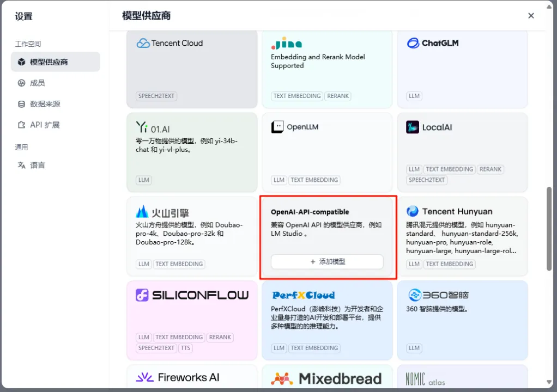Screen dimensions: 557x392
Task: Click the puzzle icon beside API 扩展
Action: tap(22, 125)
